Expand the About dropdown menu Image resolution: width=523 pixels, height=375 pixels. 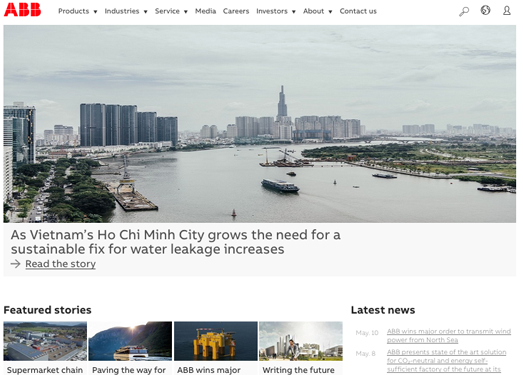click(318, 11)
